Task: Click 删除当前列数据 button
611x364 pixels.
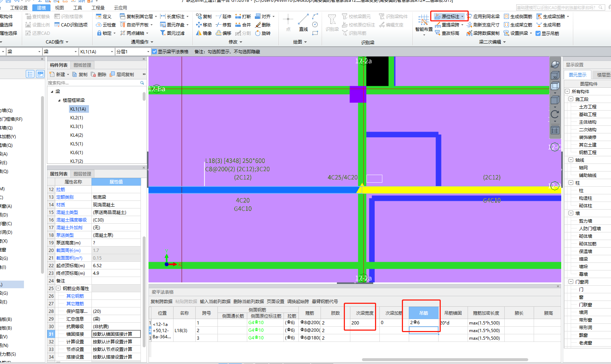Action: click(248, 301)
